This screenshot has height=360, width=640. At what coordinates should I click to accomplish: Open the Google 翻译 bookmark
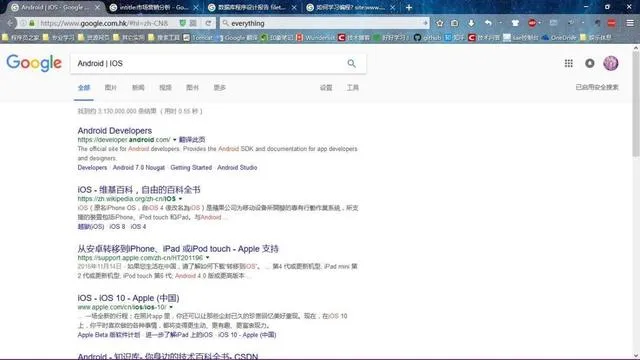237,38
